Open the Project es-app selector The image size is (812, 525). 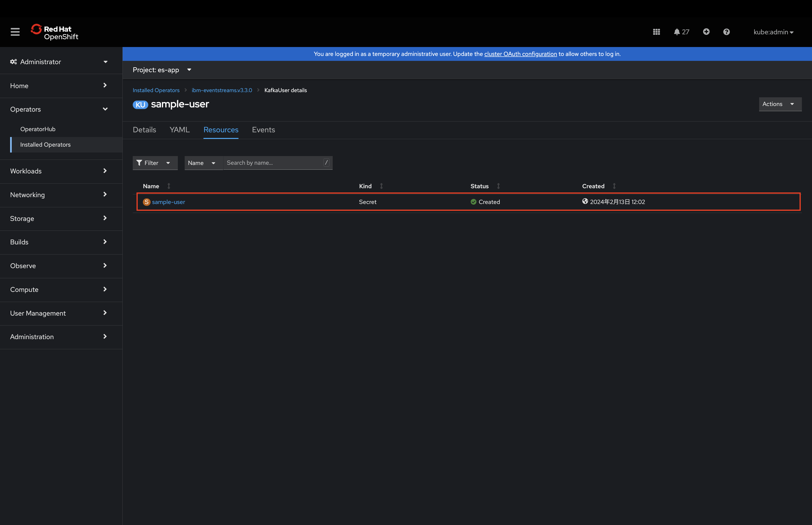(162, 70)
